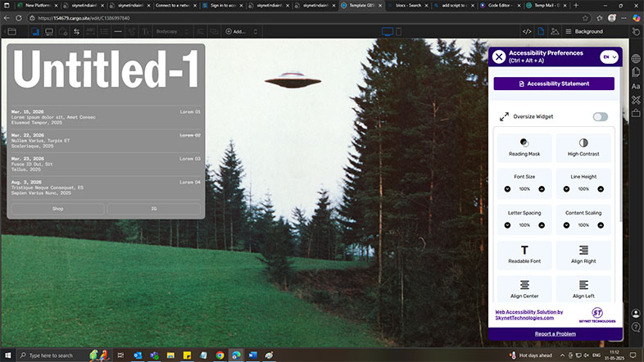Select the Untitled-1 heading text
Viewport: 644px width, 362px height.
tap(107, 70)
